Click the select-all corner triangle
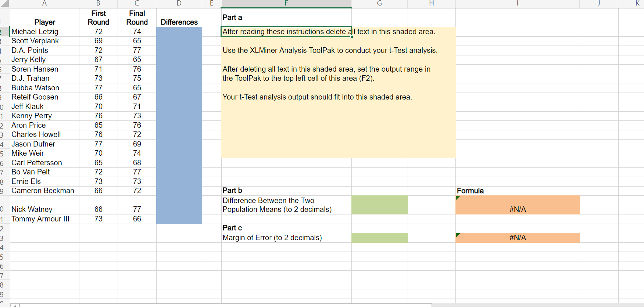 click(x=5, y=4)
